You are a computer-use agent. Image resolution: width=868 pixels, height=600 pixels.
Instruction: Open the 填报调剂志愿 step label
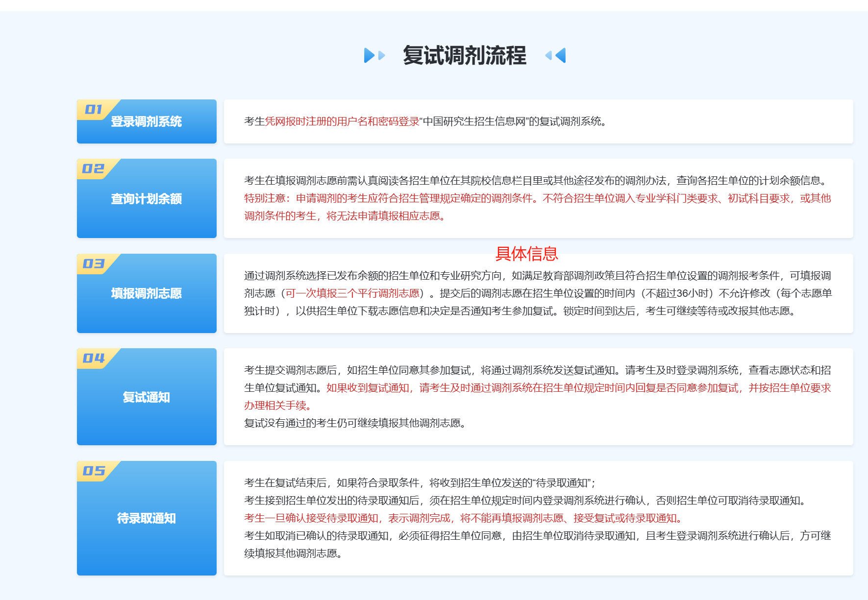point(146,293)
